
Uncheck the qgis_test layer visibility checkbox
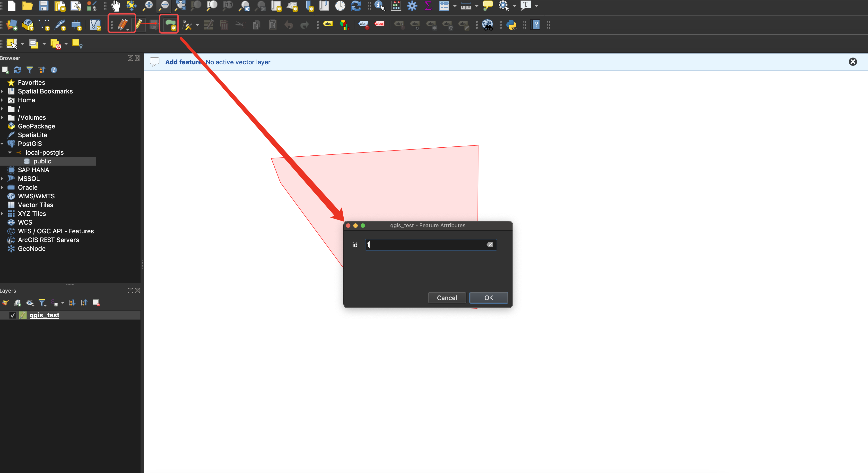(x=12, y=315)
